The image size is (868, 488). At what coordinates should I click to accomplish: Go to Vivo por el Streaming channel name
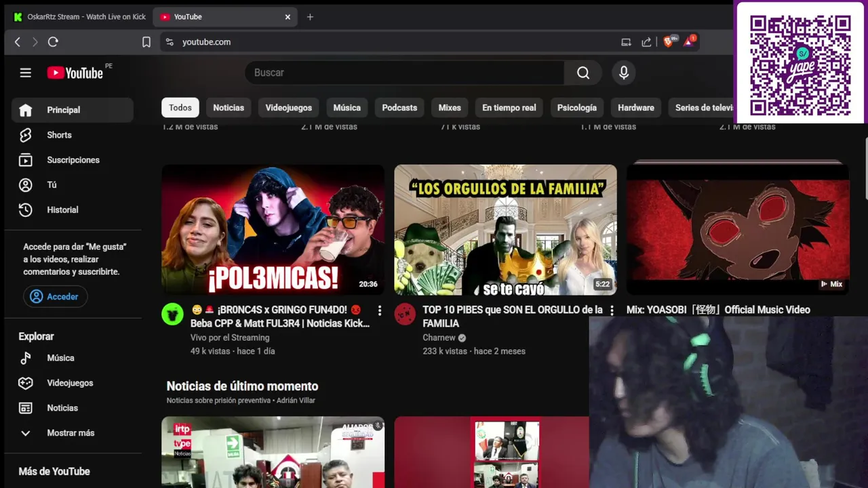pos(230,338)
